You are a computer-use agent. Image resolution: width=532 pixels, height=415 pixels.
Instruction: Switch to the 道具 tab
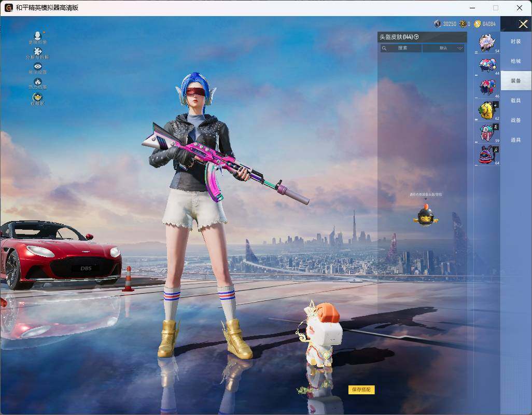[516, 140]
